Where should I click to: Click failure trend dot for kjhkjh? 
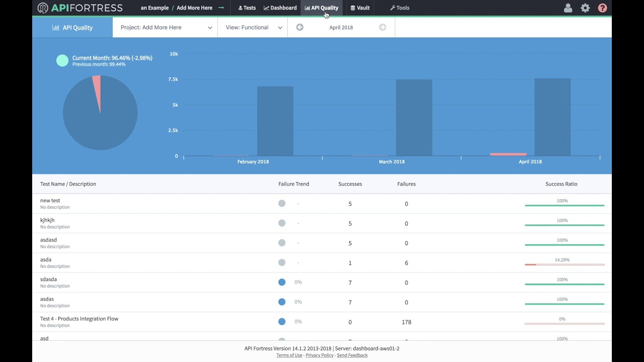282,223
